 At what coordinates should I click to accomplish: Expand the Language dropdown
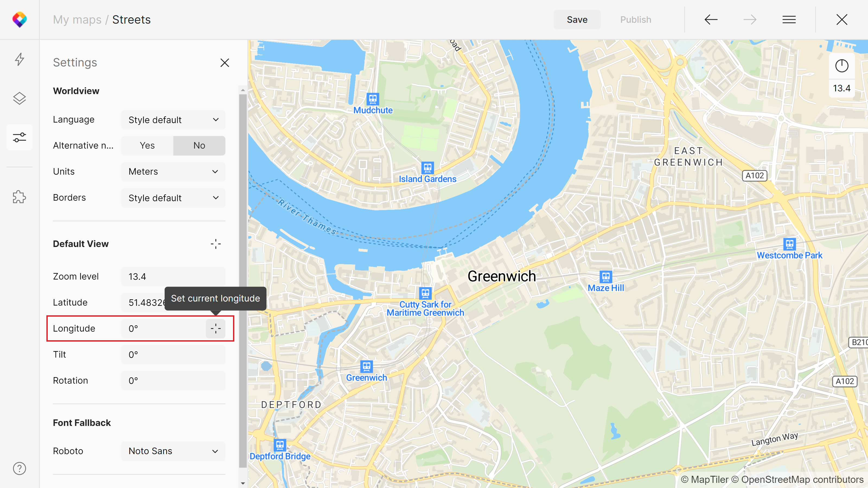pyautogui.click(x=173, y=120)
